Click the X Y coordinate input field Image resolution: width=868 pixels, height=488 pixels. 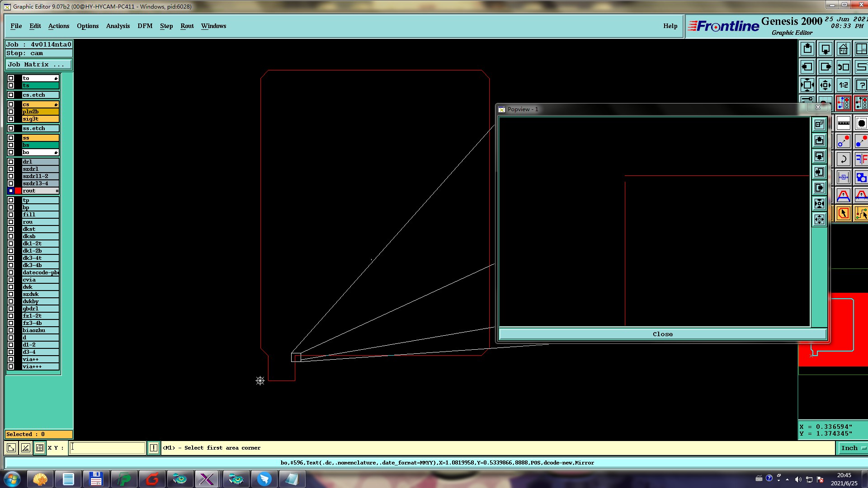pos(107,448)
